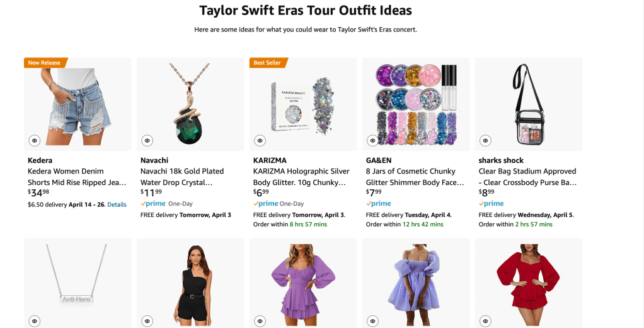Screen dimensions: 644x328
Task: Click quick-look eye icon on clear crossbody bag
Action: 485,141
